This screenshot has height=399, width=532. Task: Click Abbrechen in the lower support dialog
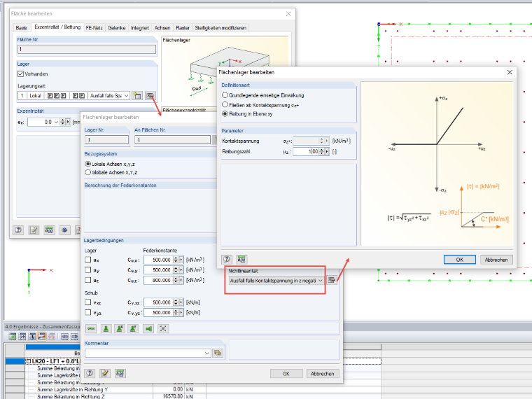(322, 374)
